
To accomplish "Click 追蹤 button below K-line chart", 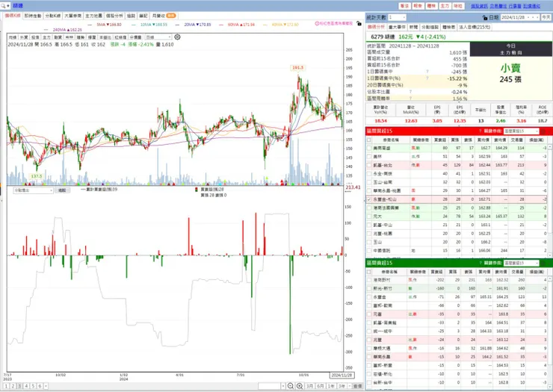I will 62,190.
